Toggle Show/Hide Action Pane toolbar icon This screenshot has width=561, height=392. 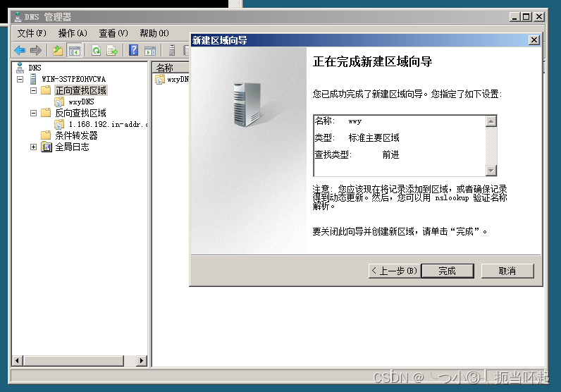coord(150,51)
